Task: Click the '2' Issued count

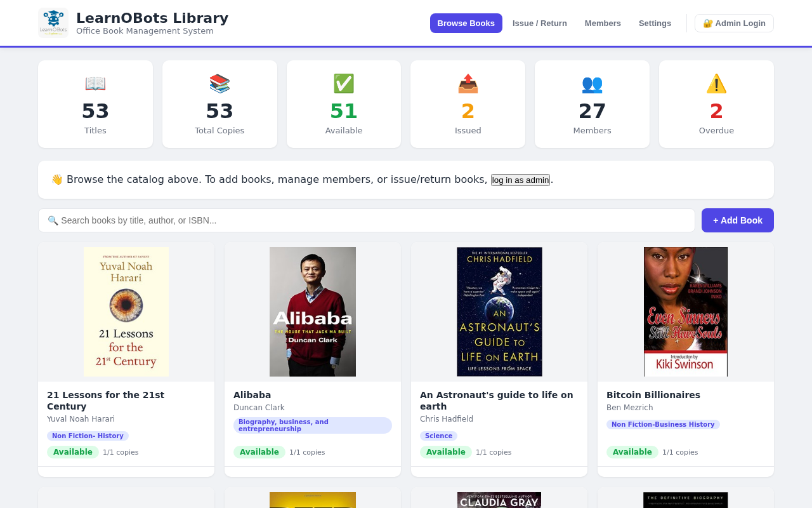Action: click(468, 111)
